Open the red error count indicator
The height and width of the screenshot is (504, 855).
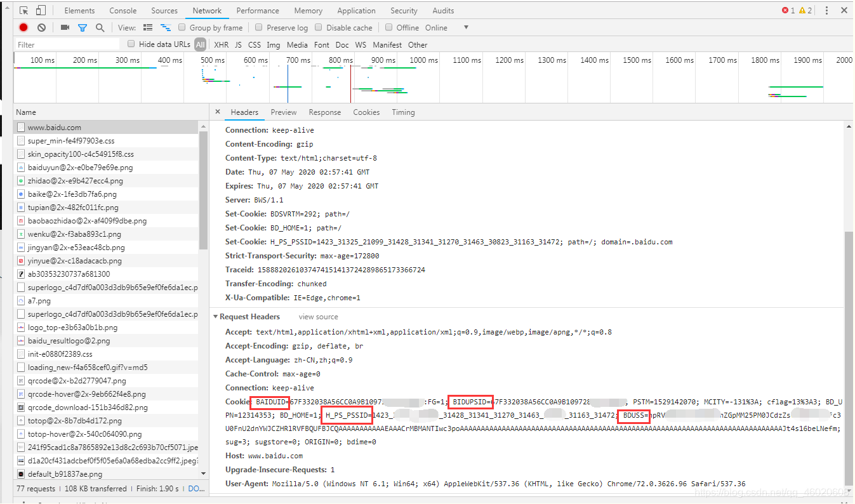coord(788,11)
